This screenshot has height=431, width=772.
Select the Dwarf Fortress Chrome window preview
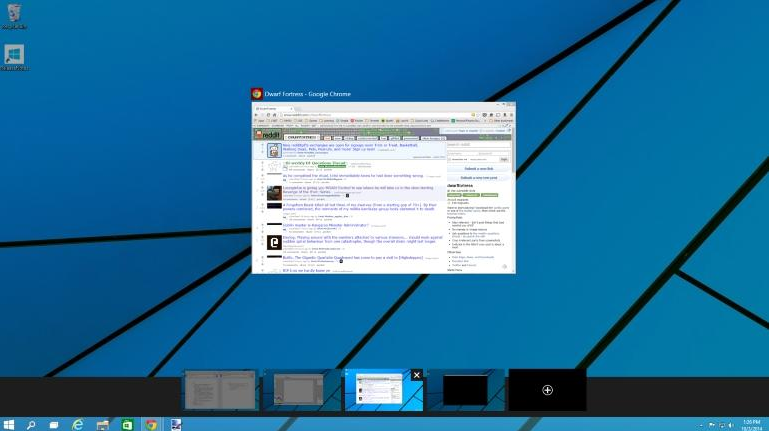tap(384, 188)
